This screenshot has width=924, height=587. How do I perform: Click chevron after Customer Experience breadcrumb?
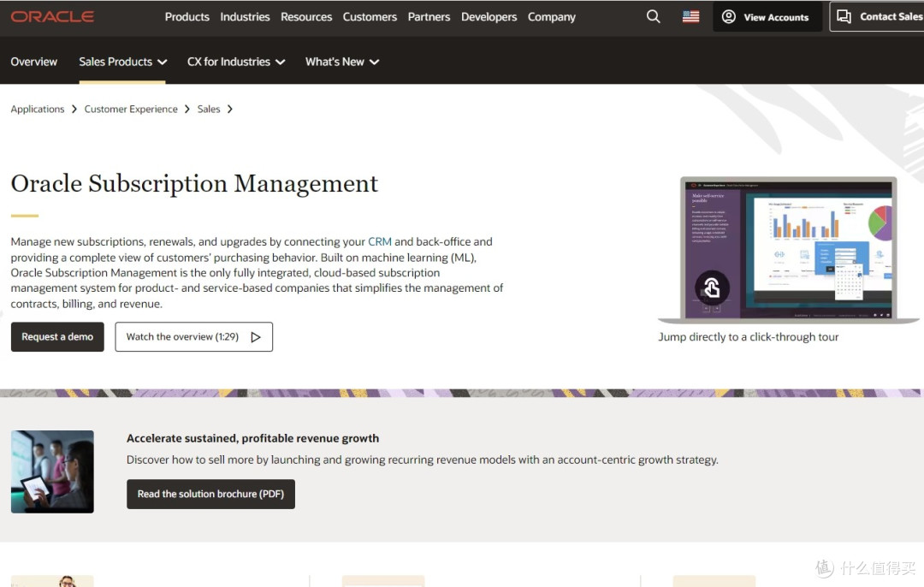coord(187,109)
